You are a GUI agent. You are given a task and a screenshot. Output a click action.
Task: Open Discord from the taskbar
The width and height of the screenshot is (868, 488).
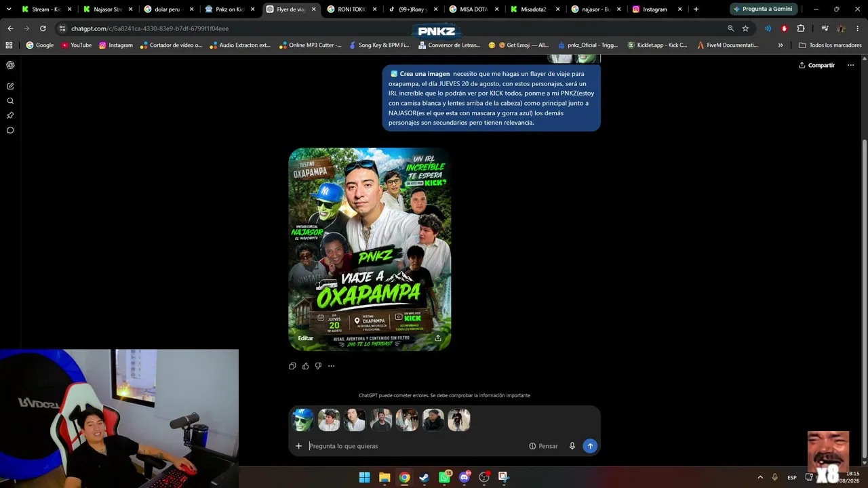pyautogui.click(x=465, y=477)
